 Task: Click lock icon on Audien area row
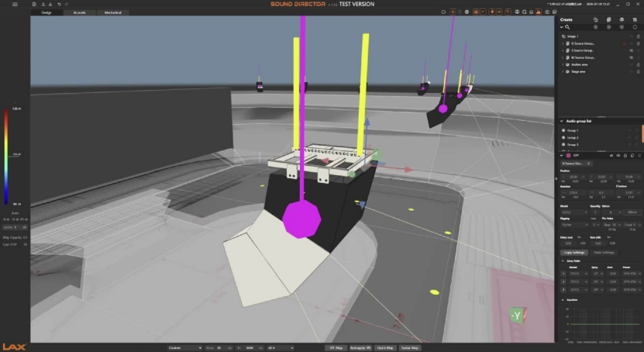point(639,64)
